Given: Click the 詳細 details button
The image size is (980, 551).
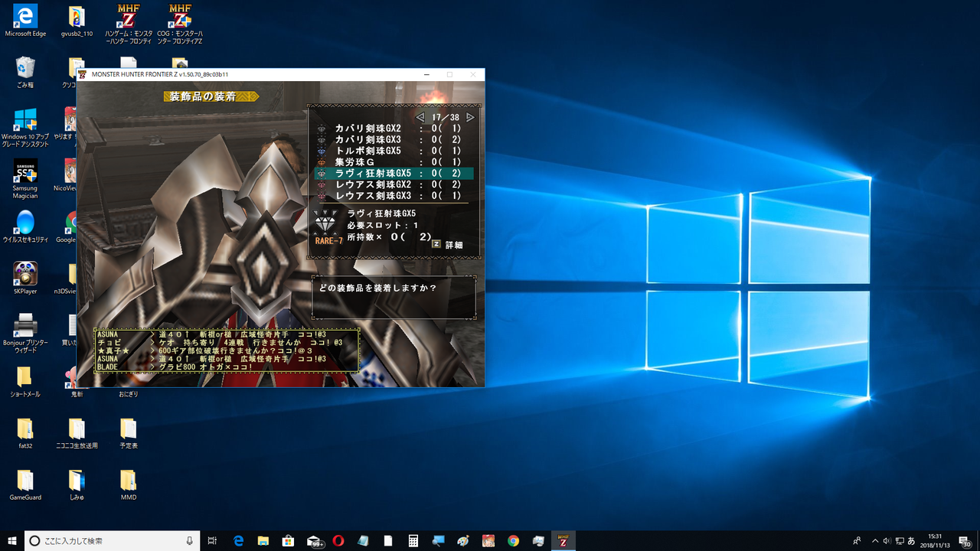Looking at the screenshot, I should click(x=447, y=245).
